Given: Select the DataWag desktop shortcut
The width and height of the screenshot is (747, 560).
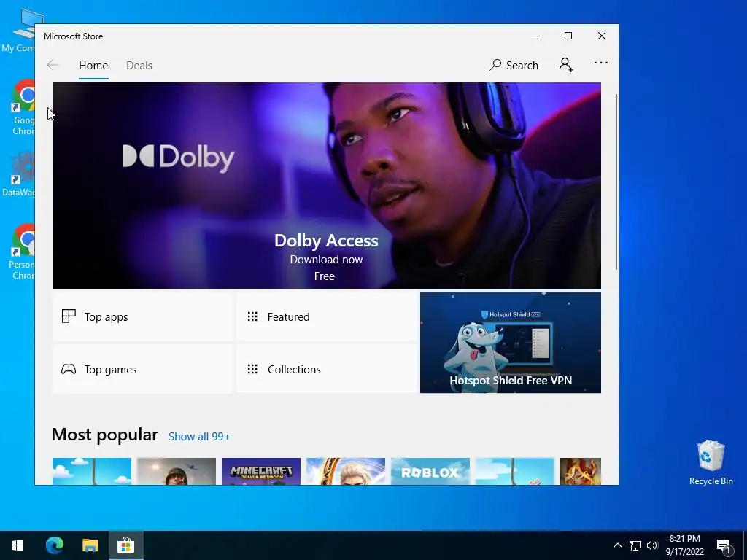Looking at the screenshot, I should click(19, 175).
